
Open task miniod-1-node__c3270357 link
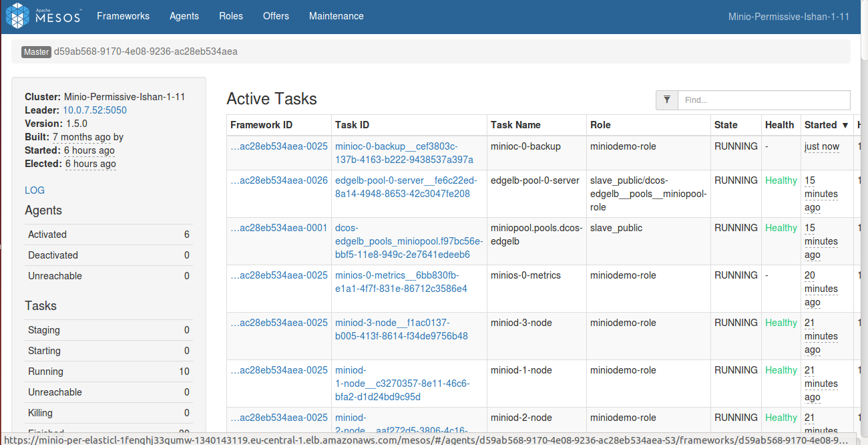[x=402, y=384]
